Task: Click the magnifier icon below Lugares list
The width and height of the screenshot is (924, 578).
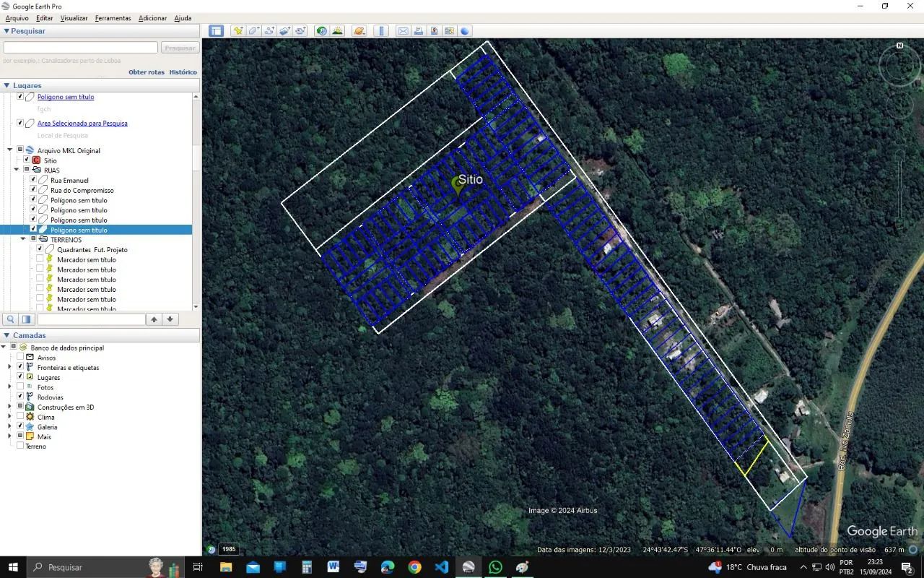Action: [11, 319]
